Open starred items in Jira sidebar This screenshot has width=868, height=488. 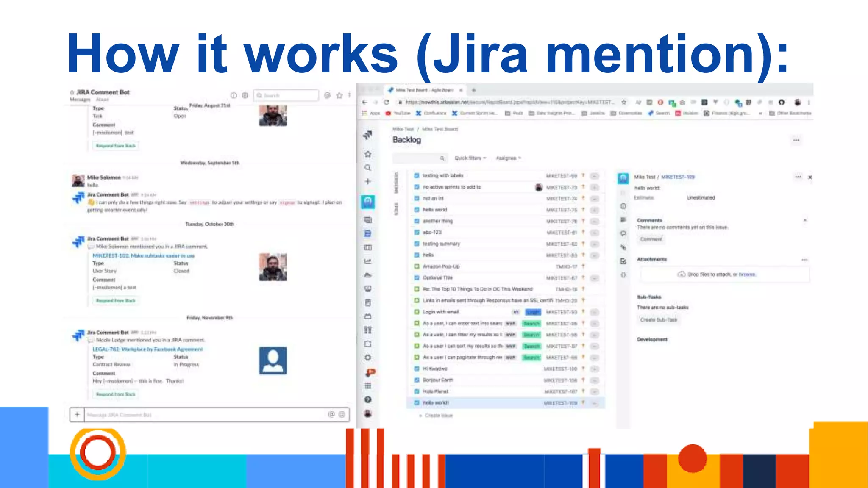point(368,154)
